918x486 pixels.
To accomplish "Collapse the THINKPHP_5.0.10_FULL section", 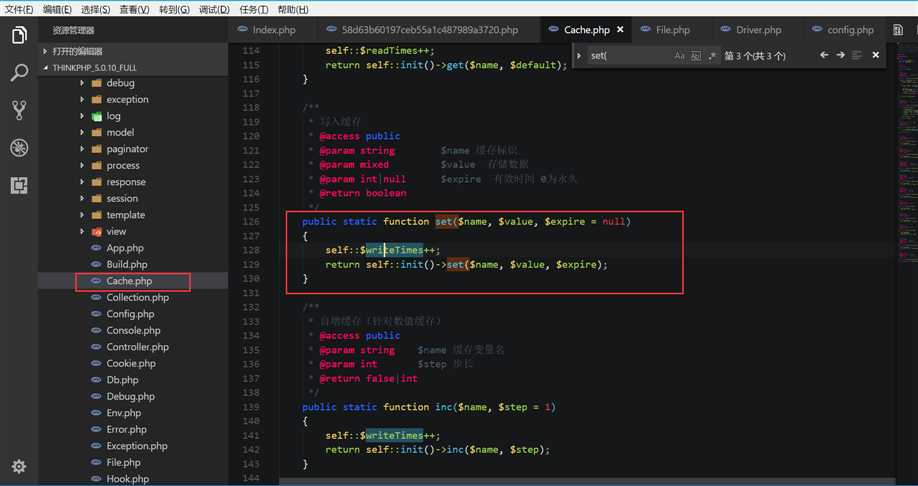I will pyautogui.click(x=133, y=67).
